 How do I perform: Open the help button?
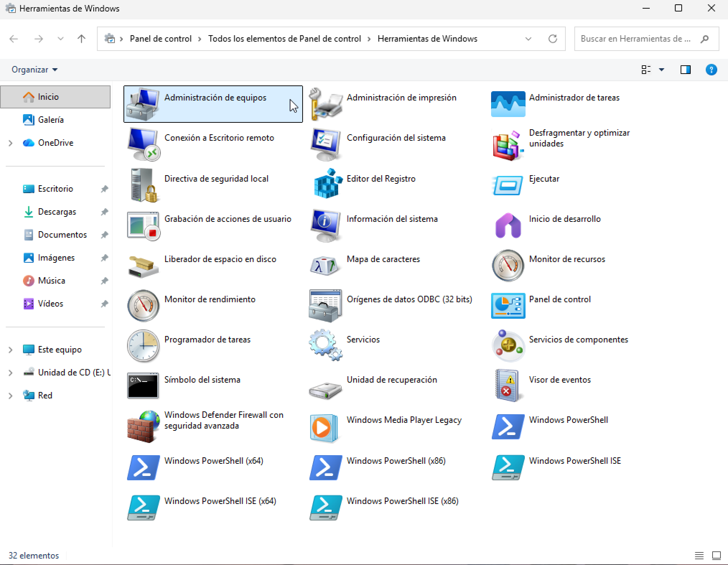711,70
